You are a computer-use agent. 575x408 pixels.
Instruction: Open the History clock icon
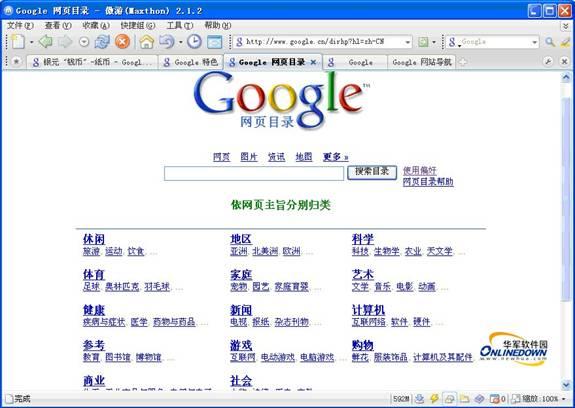194,41
